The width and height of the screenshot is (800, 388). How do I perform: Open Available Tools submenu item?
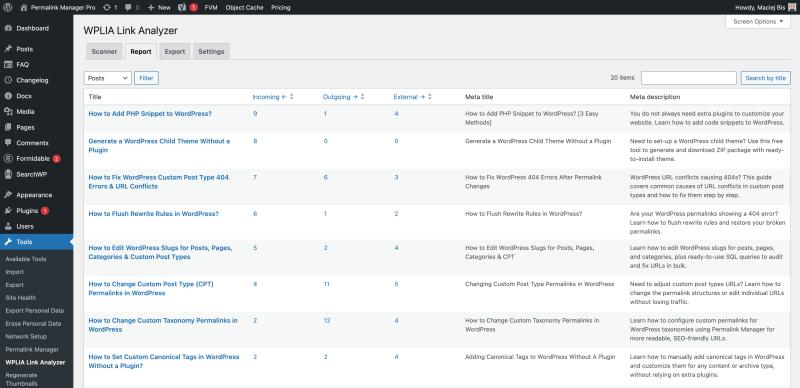point(26,259)
